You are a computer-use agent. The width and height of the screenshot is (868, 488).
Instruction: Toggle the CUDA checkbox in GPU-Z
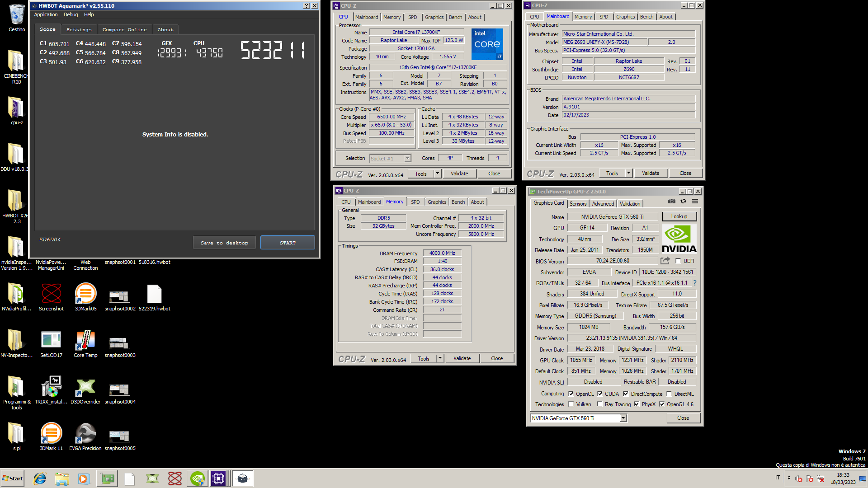(600, 394)
